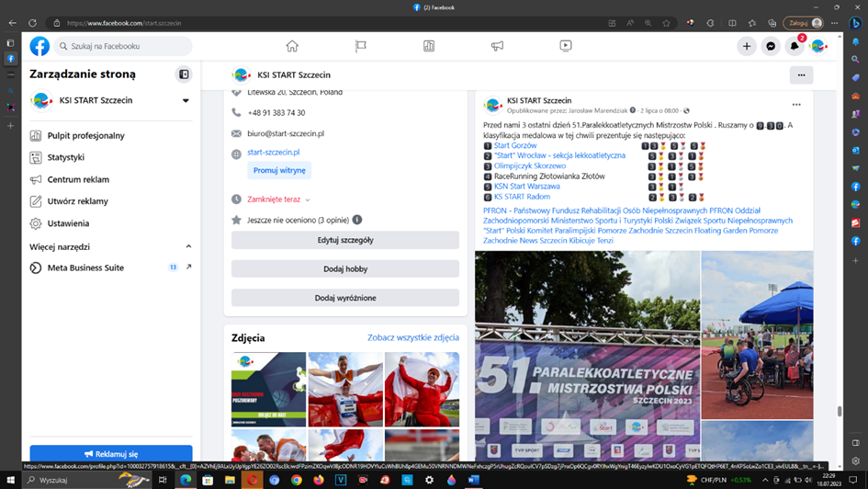Open Windows Settings gear in taskbar

pyautogui.click(x=430, y=480)
